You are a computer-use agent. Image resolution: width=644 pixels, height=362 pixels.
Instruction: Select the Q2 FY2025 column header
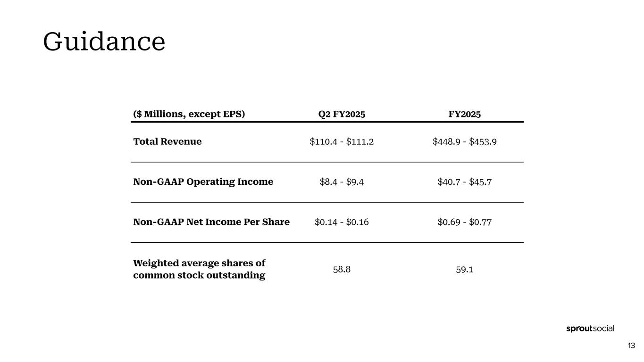342,114
